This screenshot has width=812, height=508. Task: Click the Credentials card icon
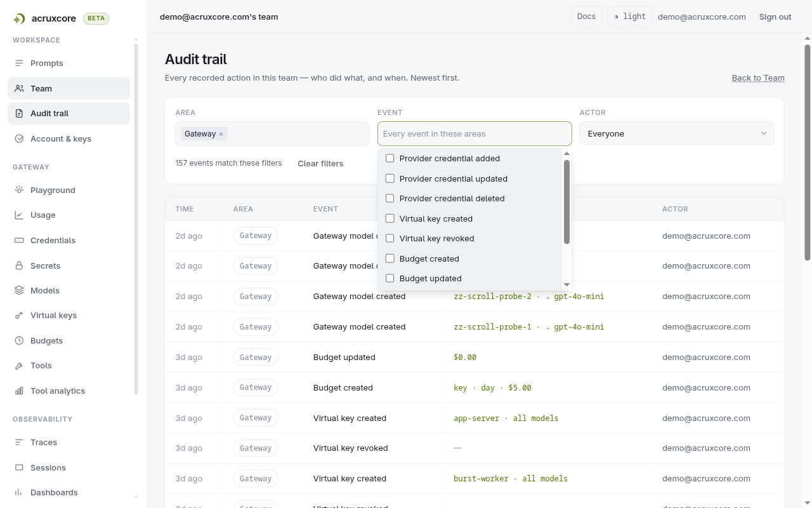coord(19,241)
